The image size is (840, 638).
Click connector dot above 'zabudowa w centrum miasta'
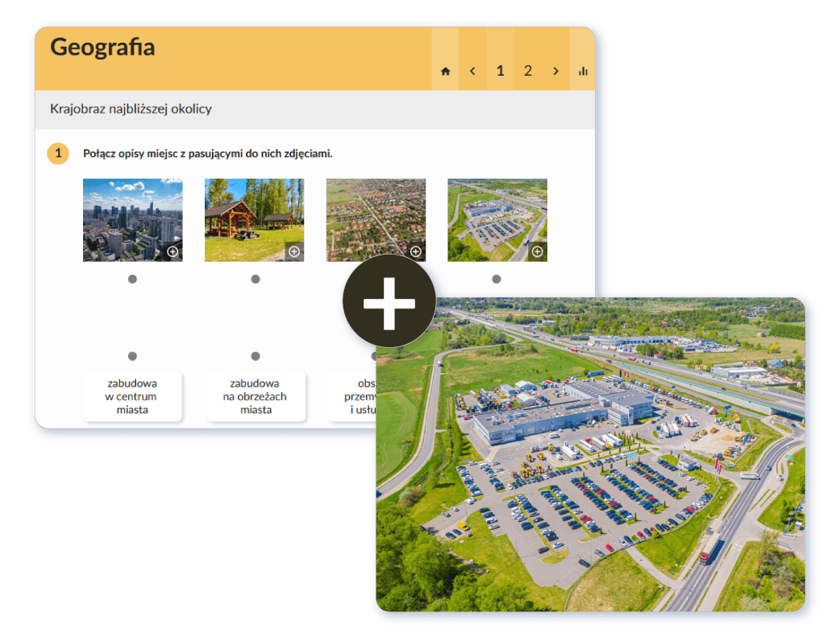pyautogui.click(x=132, y=356)
